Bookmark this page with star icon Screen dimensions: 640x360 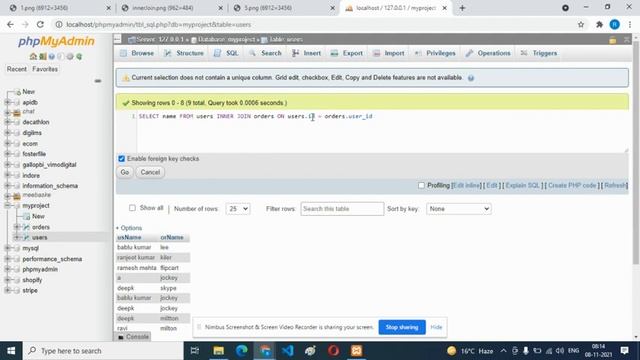pos(581,24)
